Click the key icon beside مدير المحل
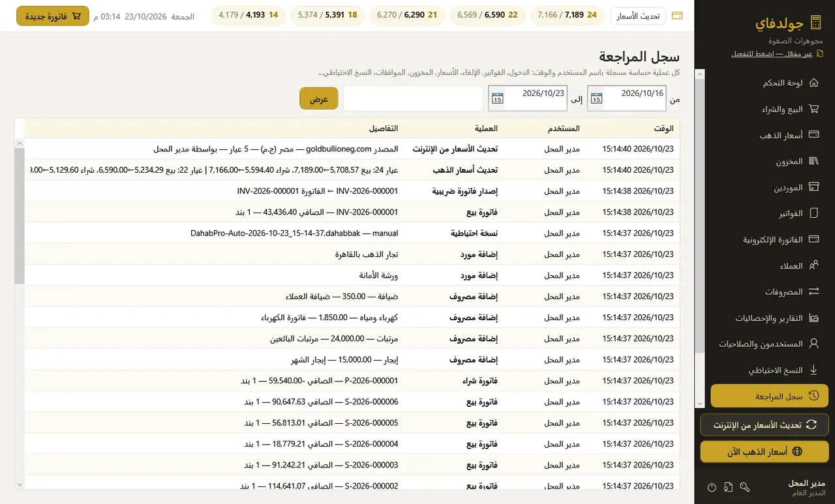The width and height of the screenshot is (835, 504). (x=746, y=487)
